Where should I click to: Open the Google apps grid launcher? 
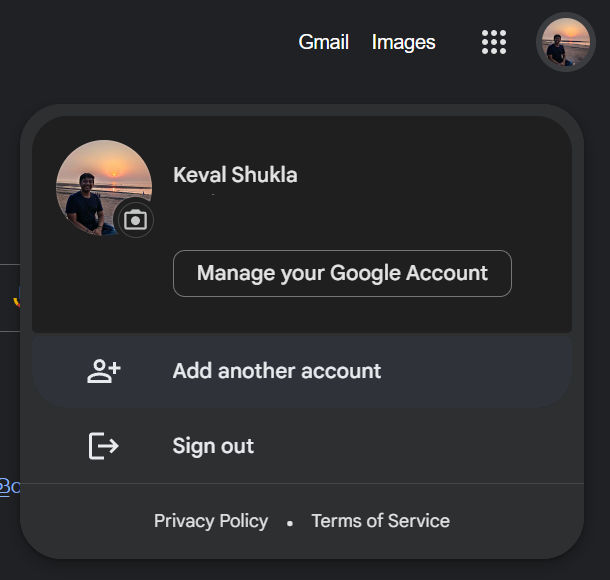point(494,42)
